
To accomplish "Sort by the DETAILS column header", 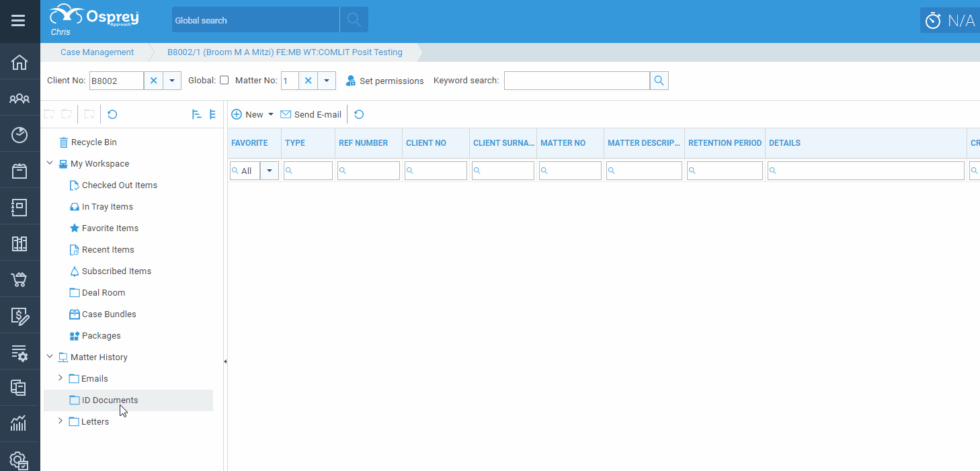I will [784, 143].
